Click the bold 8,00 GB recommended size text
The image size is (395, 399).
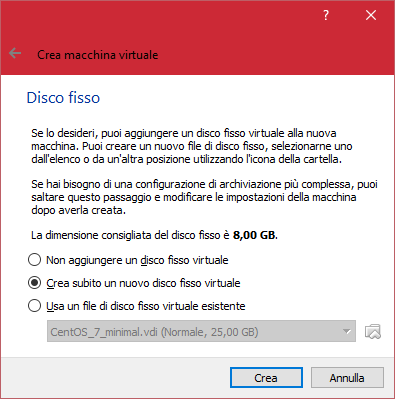tap(255, 235)
